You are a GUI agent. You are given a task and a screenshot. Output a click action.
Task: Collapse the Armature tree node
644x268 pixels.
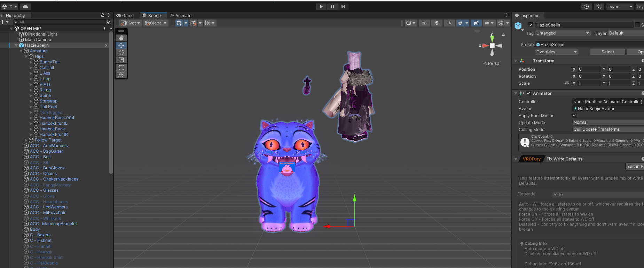point(21,51)
